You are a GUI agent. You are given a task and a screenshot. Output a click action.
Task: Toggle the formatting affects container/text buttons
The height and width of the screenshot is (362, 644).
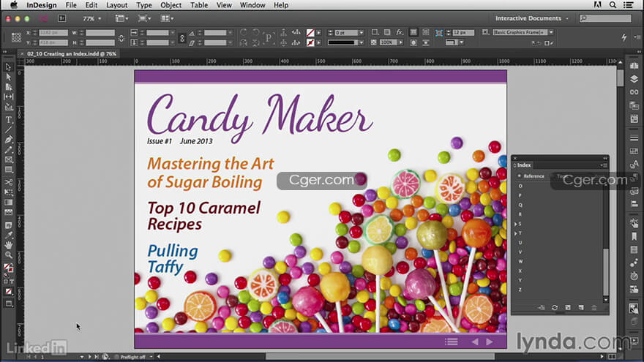(8, 282)
